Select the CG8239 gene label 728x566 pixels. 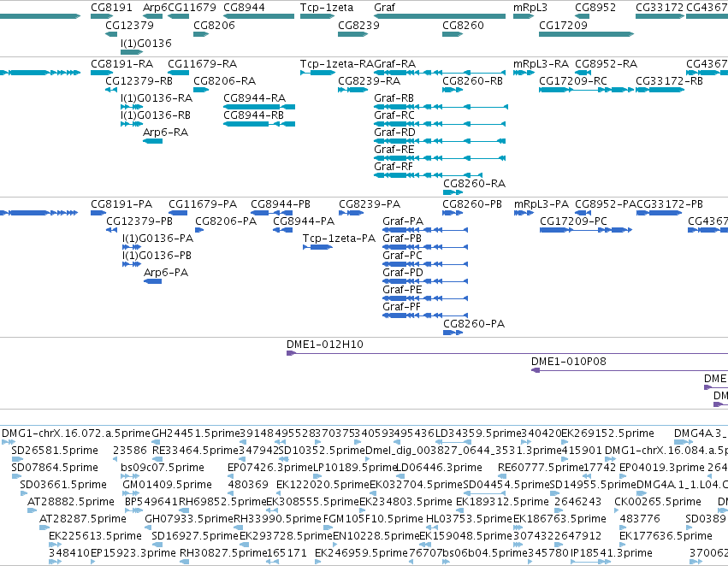click(x=358, y=25)
